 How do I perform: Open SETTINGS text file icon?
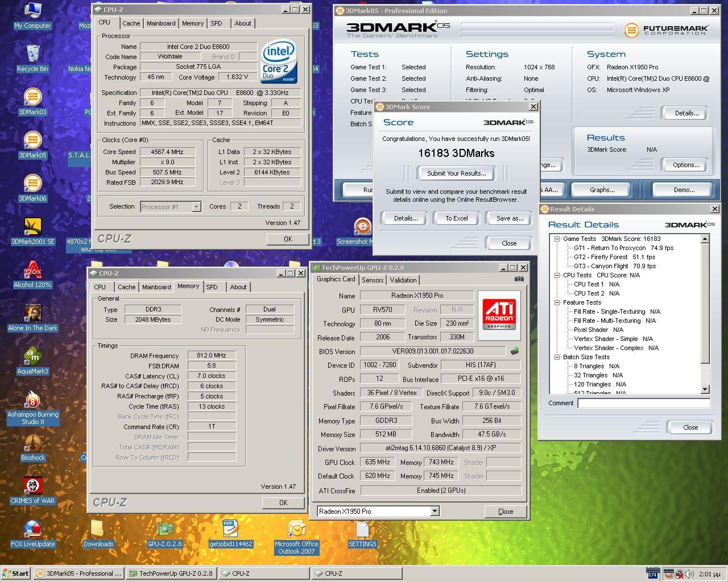(x=362, y=534)
